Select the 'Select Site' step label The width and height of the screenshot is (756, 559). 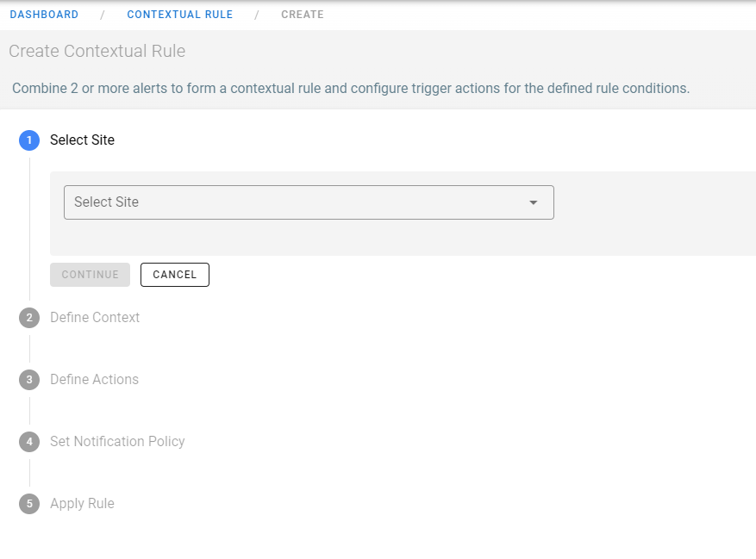click(82, 140)
